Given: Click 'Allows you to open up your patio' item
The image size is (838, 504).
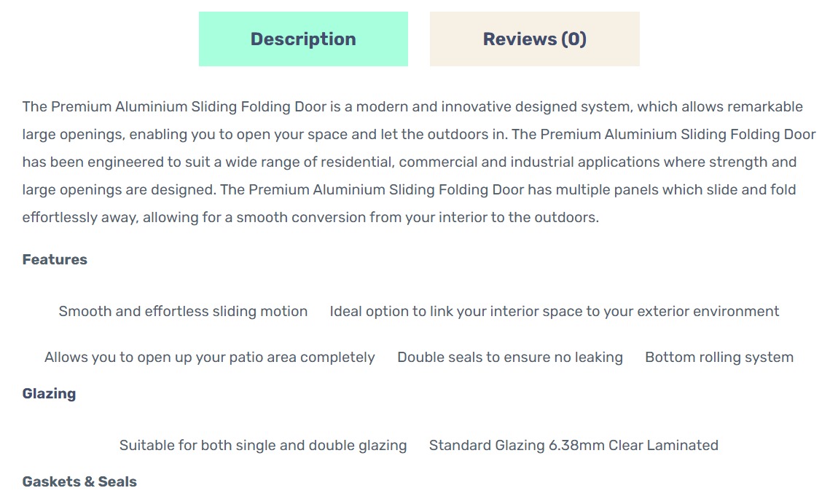Looking at the screenshot, I should coord(210,357).
